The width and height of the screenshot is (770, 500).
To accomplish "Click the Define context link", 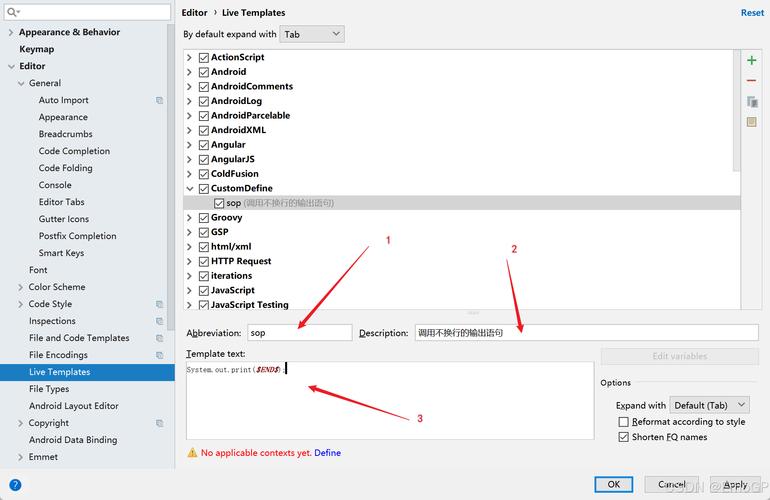I will tap(327, 453).
